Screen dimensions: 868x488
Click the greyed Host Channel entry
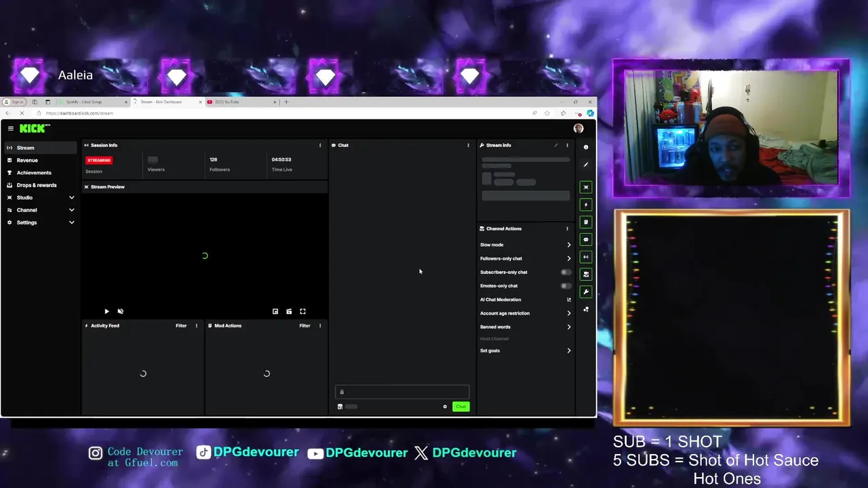(x=494, y=339)
